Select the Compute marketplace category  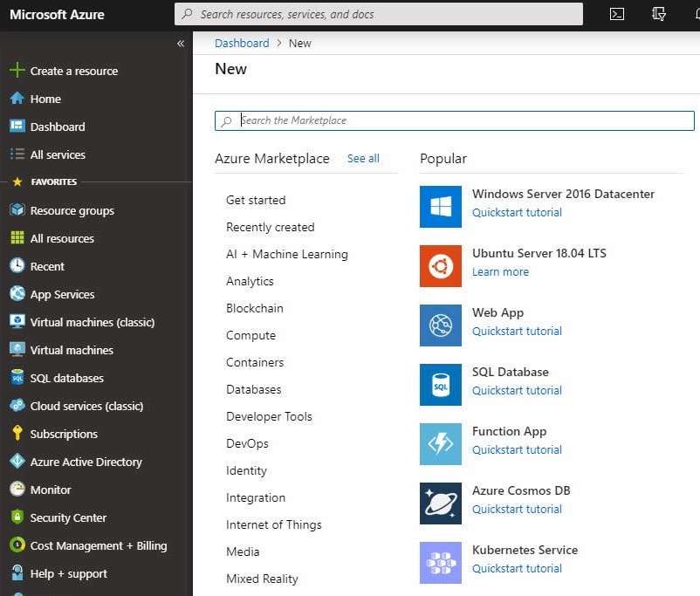250,335
